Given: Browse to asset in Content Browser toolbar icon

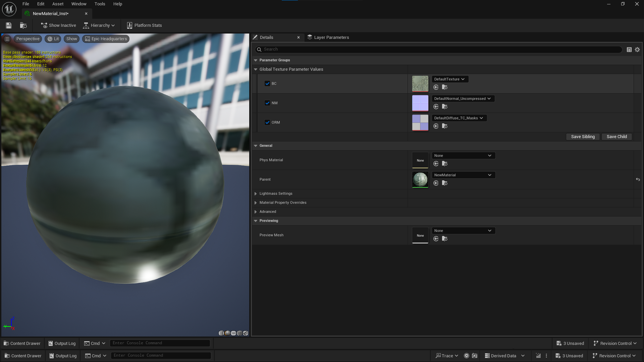Looking at the screenshot, I should (23, 25).
